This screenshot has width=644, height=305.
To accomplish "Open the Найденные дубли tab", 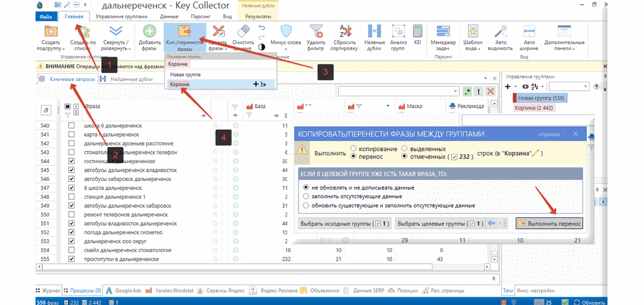I will (x=127, y=79).
